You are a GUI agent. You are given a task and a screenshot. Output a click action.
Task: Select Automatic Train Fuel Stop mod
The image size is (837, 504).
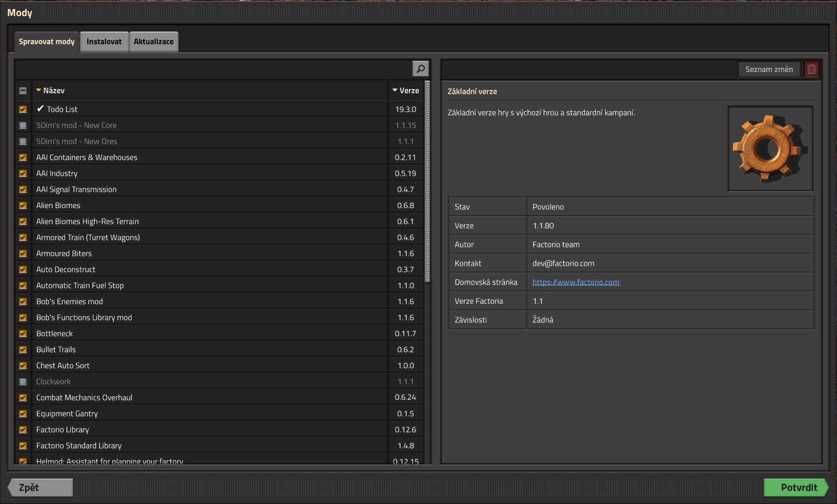[x=210, y=285]
